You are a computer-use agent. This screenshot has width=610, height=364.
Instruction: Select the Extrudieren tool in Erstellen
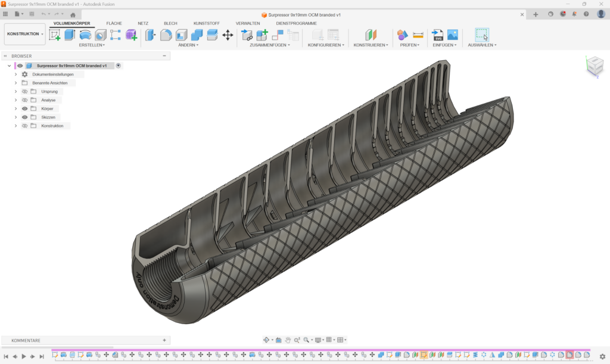[x=70, y=35]
